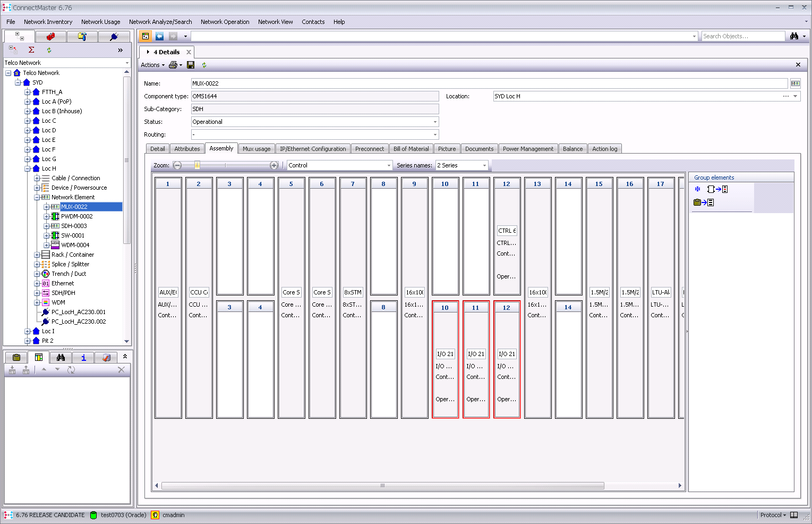Click the panel layout icon beside Protocol
The height and width of the screenshot is (524, 812).
click(x=794, y=515)
